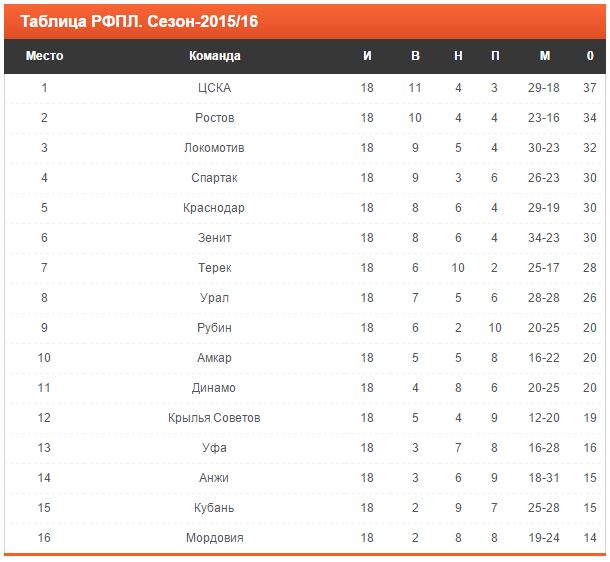The image size is (610, 562).
Task: Click the В wins column header
Action: click(x=415, y=56)
